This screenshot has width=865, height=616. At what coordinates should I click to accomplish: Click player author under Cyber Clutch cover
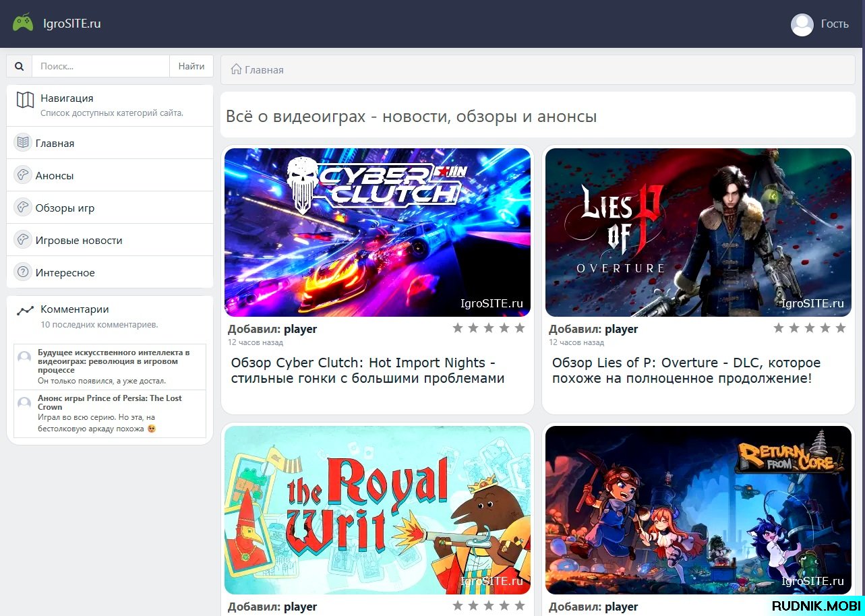(300, 330)
